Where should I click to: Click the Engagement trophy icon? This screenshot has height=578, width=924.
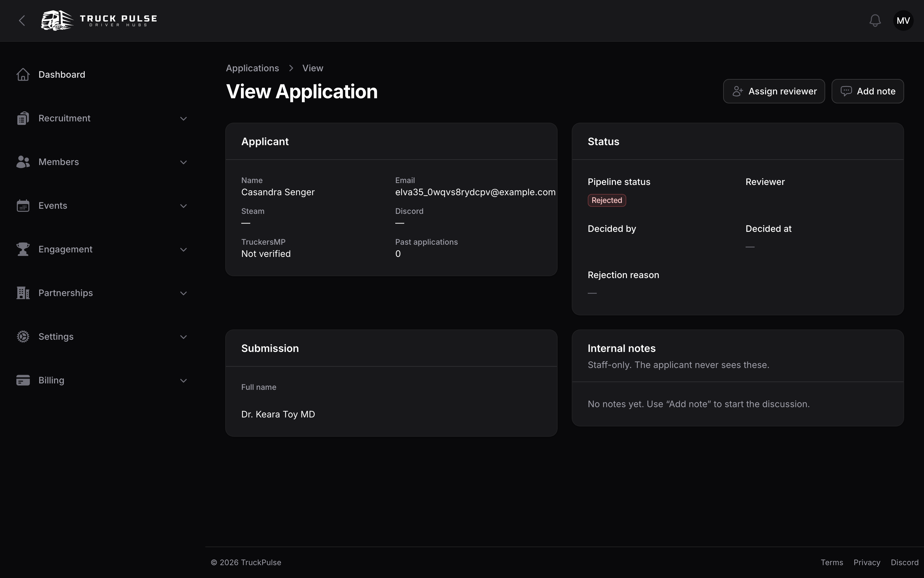pos(23,249)
